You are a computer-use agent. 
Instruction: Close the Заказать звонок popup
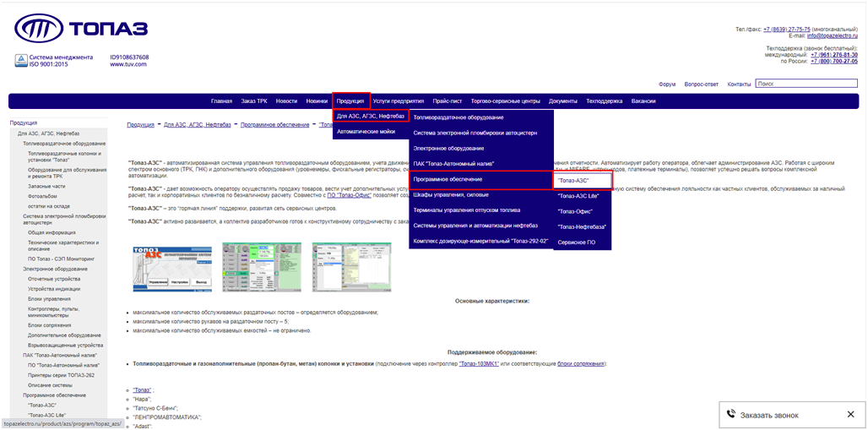pos(850,415)
